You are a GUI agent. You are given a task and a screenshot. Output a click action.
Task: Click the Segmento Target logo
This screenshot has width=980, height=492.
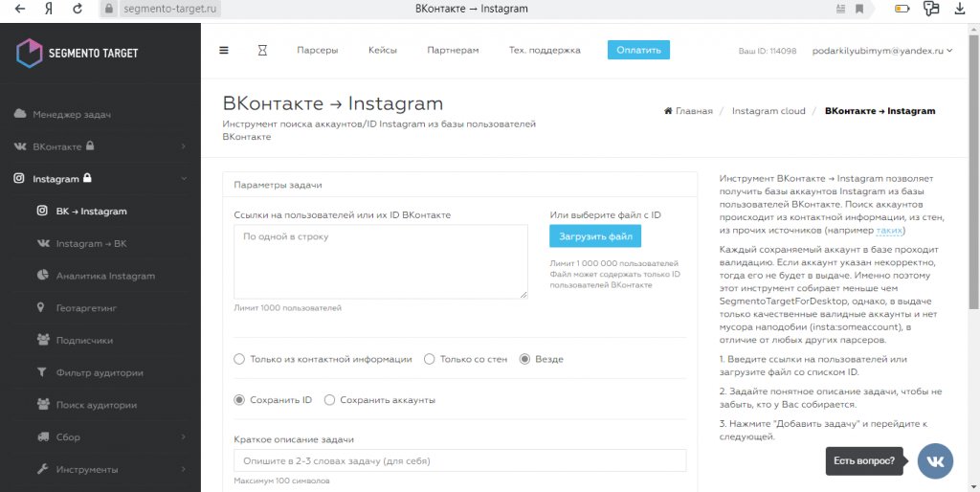pyautogui.click(x=77, y=54)
